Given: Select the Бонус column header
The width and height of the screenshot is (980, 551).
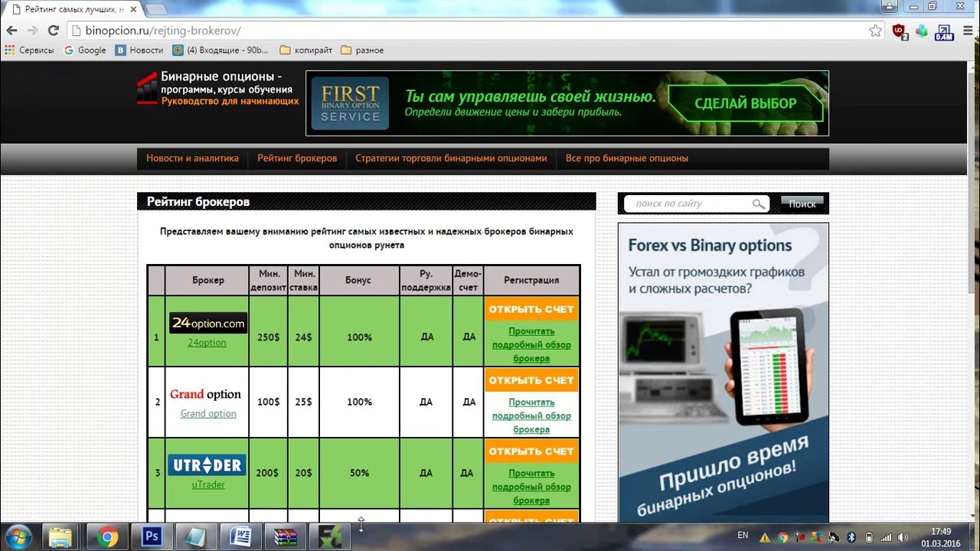Looking at the screenshot, I should point(358,280).
